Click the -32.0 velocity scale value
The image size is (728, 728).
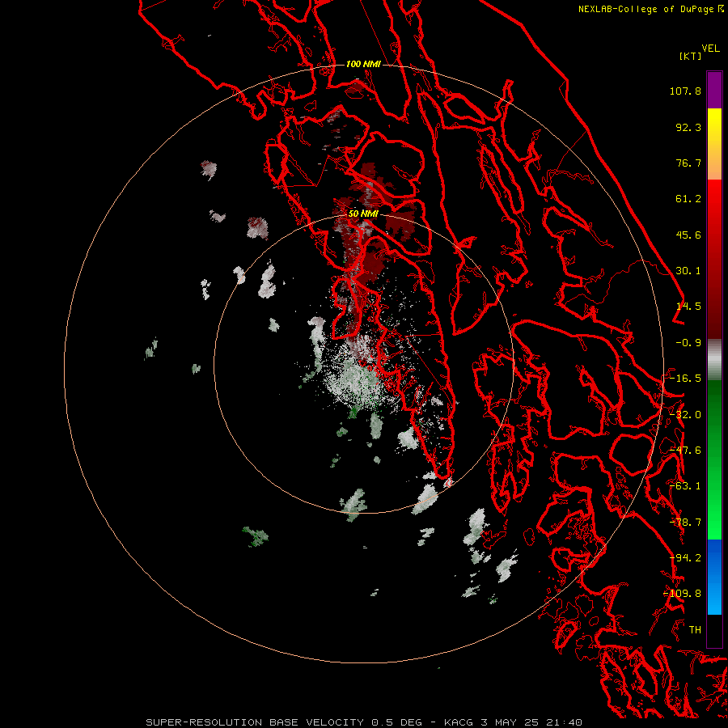point(685,415)
